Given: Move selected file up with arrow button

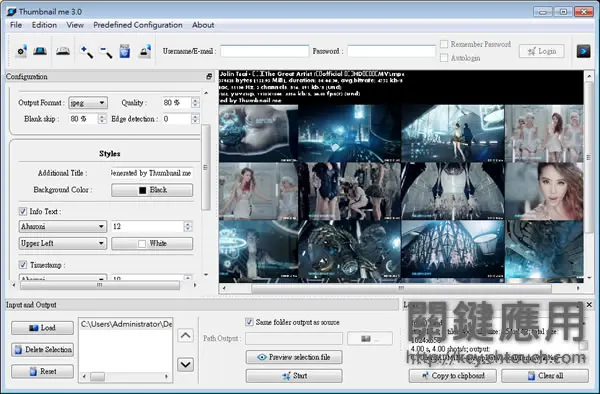Looking at the screenshot, I should (x=186, y=336).
